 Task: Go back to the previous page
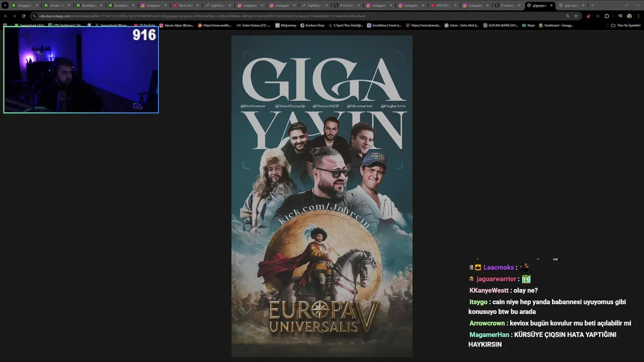coord(6,16)
